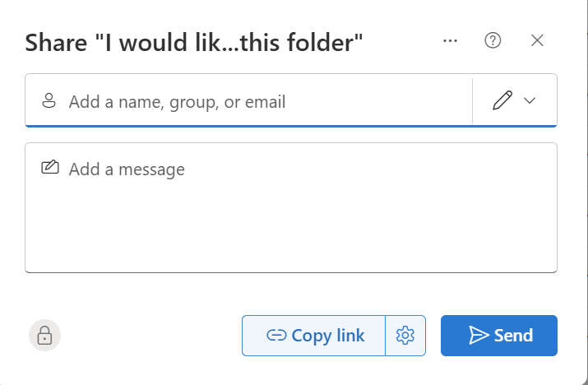Screen dimensions: 588x385
Task: Close the Share dialog
Action: click(538, 40)
